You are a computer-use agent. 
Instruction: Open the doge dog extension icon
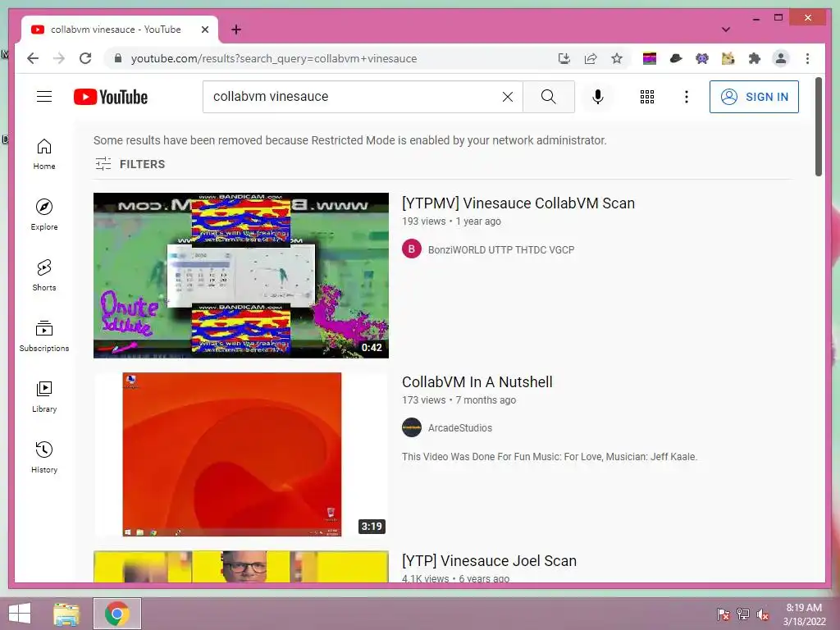coord(728,58)
